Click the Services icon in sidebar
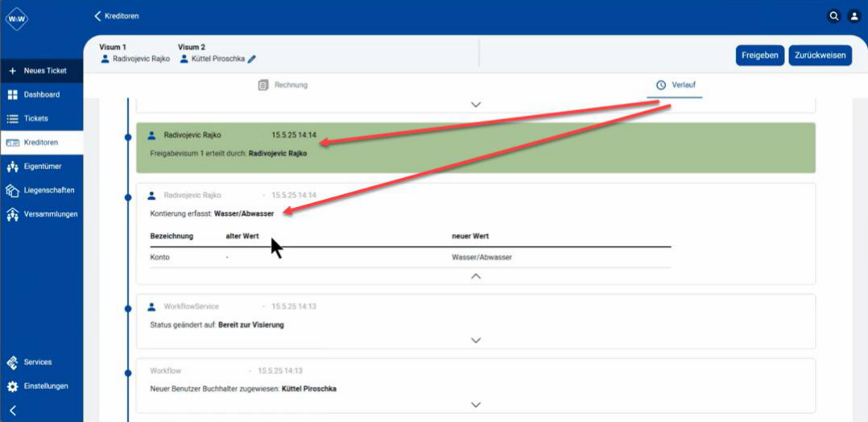The height and width of the screenshot is (422, 868). pos(12,362)
